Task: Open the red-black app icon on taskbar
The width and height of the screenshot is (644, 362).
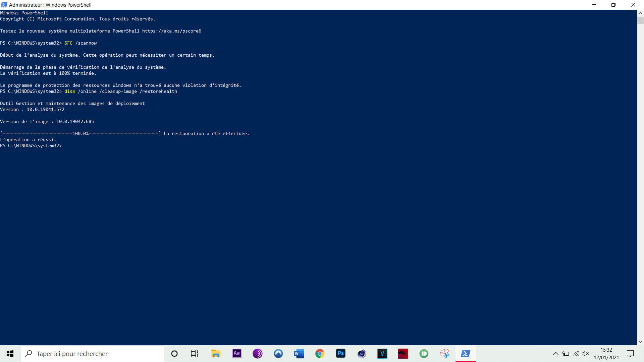Action: (403, 354)
